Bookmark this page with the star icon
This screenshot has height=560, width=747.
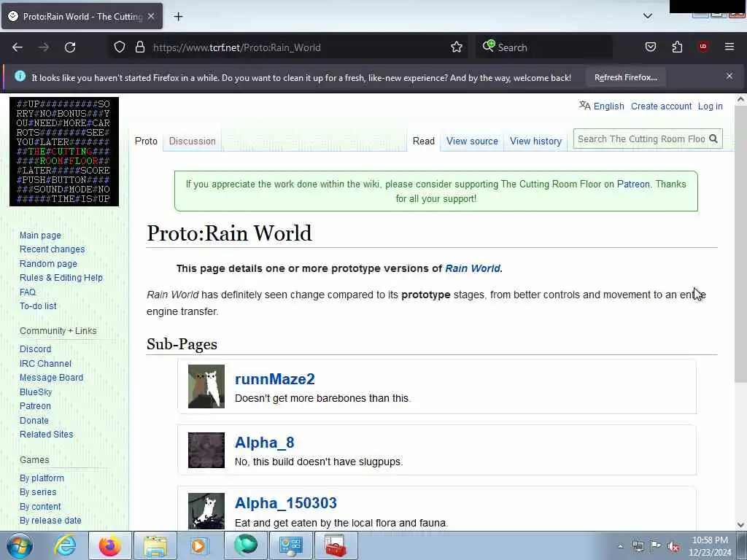point(457,47)
